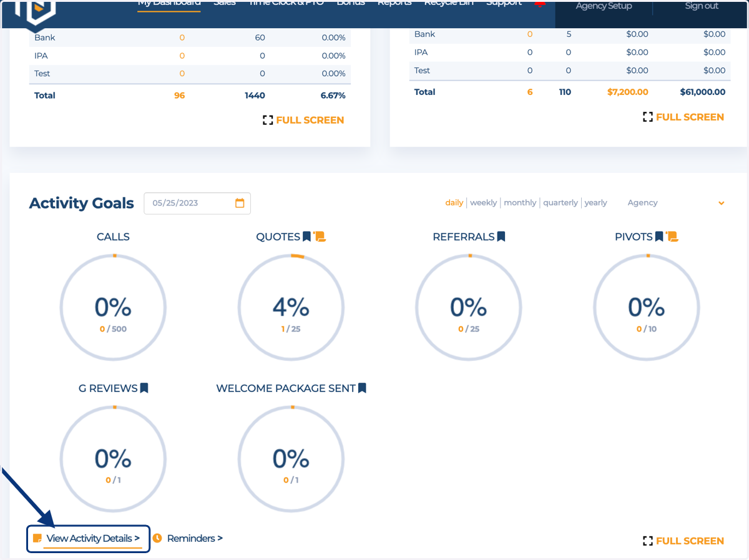Click full screen icon under $61,000.00 table
The width and height of the screenshot is (749, 560).
coord(648,117)
